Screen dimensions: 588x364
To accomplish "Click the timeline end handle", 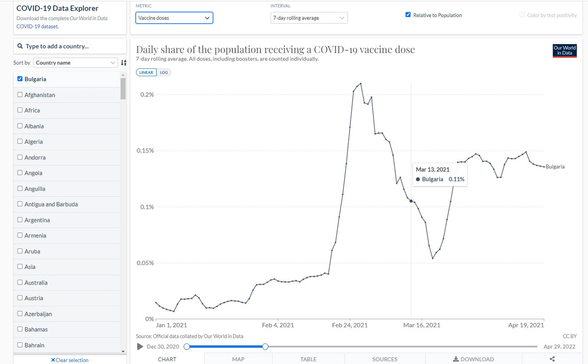I will (x=265, y=347).
